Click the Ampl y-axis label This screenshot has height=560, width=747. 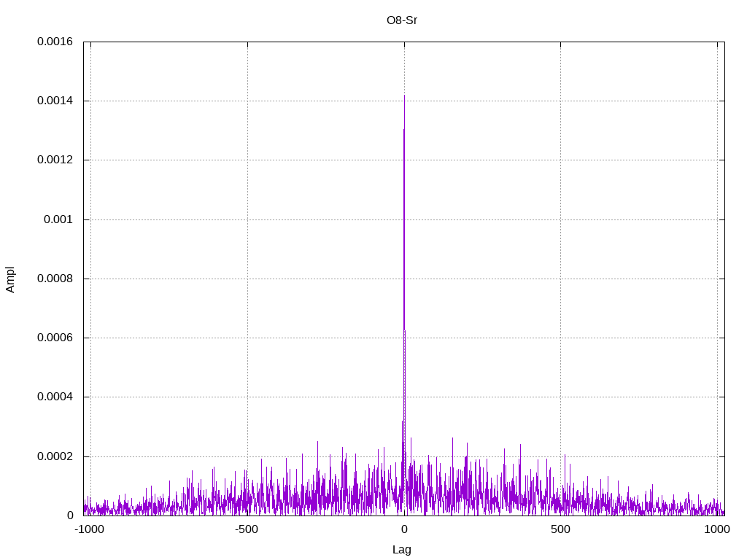[x=10, y=279]
